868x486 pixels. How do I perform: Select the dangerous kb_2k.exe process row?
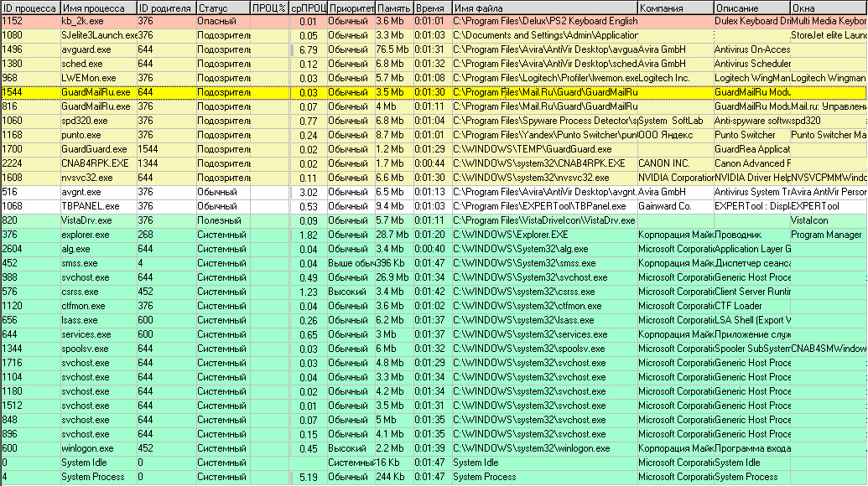coord(434,21)
